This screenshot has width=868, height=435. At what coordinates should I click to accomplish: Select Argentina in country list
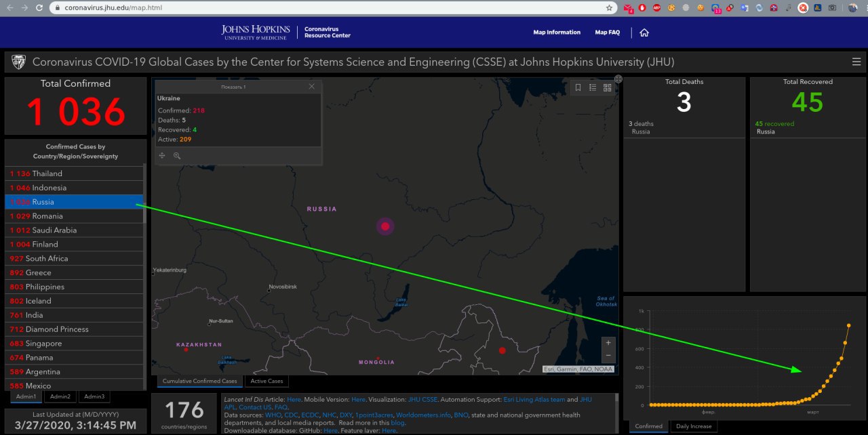pyautogui.click(x=74, y=372)
